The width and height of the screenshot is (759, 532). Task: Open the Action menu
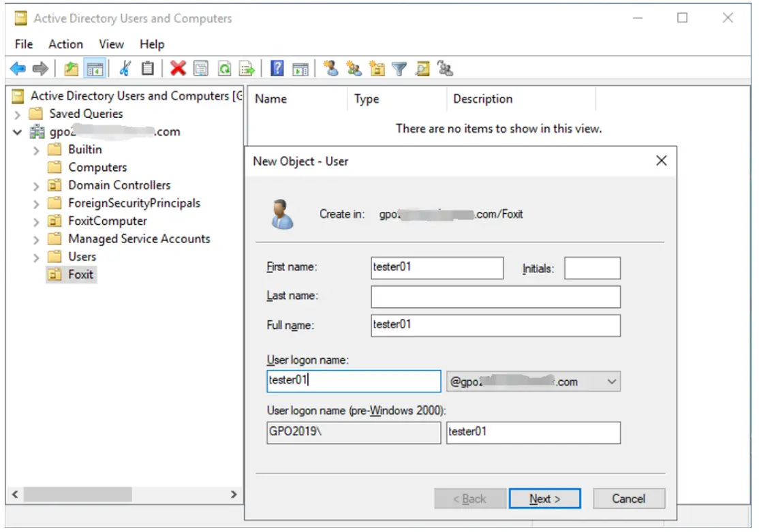(x=65, y=44)
